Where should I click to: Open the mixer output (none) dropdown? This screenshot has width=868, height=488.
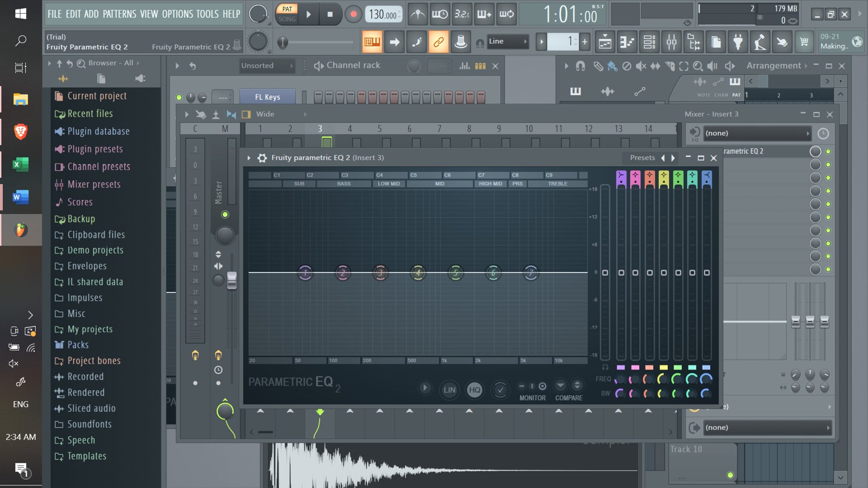point(768,428)
